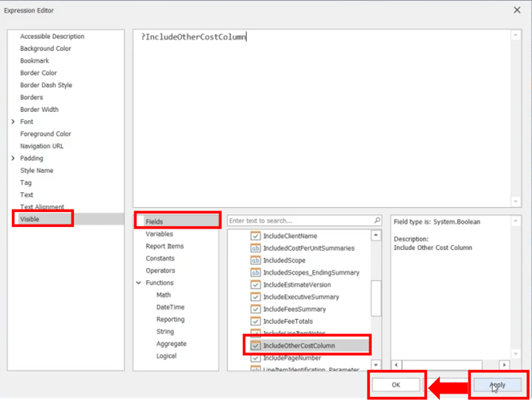Click the expression text editor area

(x=322, y=118)
